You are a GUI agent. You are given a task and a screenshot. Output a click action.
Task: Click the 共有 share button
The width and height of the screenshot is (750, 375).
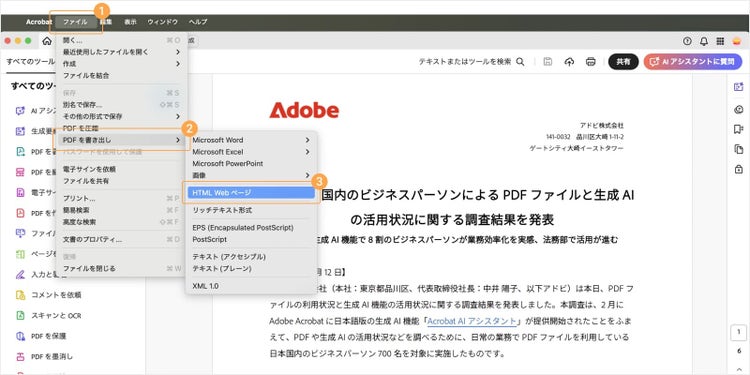(623, 62)
